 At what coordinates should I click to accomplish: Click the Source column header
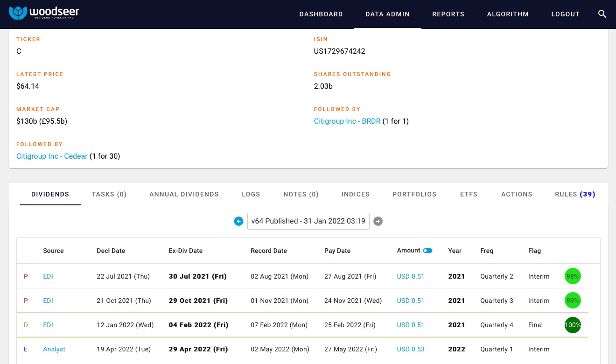[53, 251]
